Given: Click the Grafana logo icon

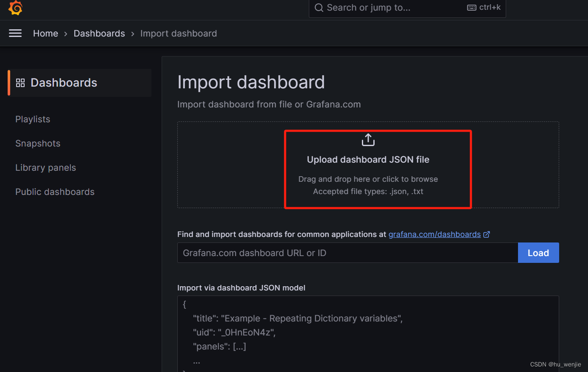Looking at the screenshot, I should click(x=15, y=8).
